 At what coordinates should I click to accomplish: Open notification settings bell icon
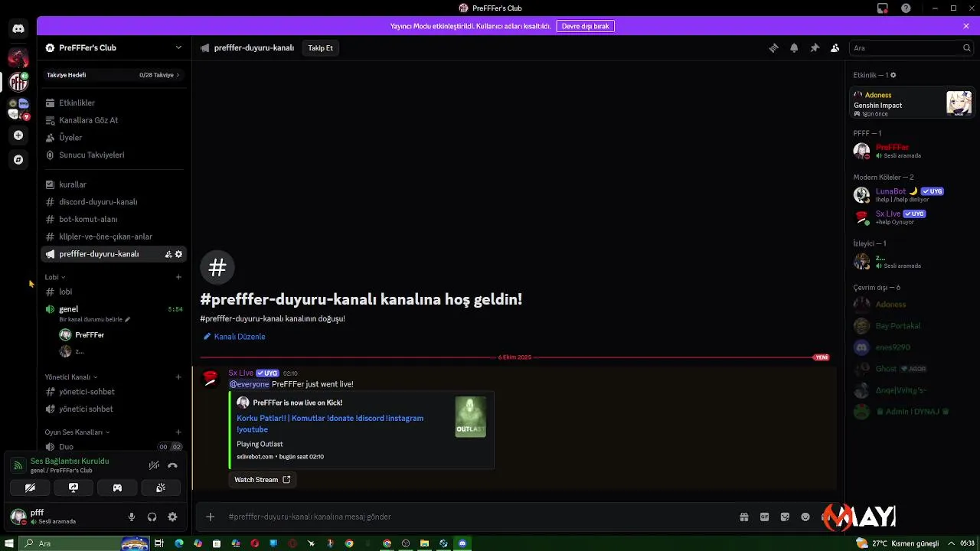[x=794, y=47]
